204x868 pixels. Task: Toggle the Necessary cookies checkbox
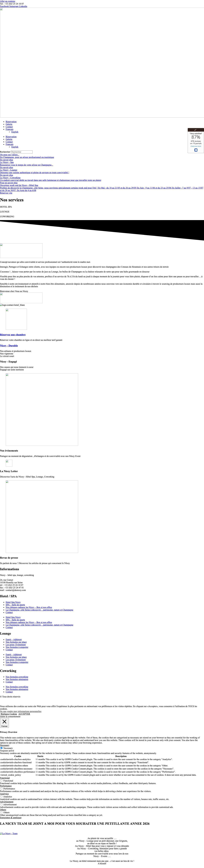pos(2,748)
